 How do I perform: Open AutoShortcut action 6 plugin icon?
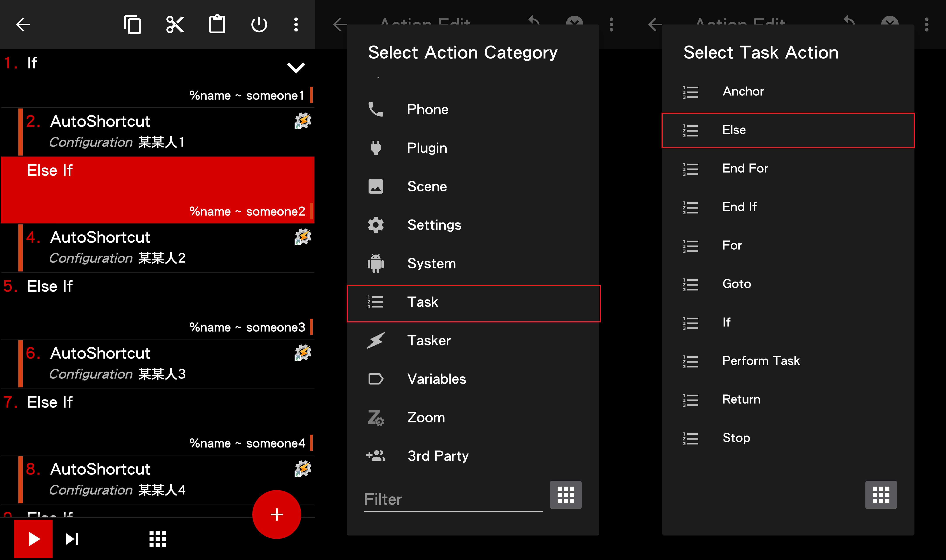(302, 353)
